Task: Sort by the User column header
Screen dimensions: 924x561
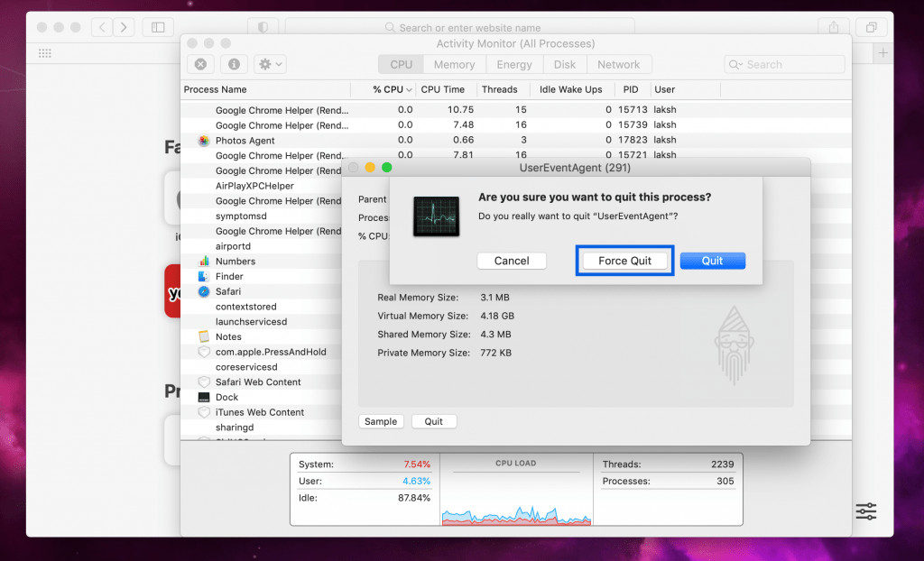Action: tap(665, 89)
